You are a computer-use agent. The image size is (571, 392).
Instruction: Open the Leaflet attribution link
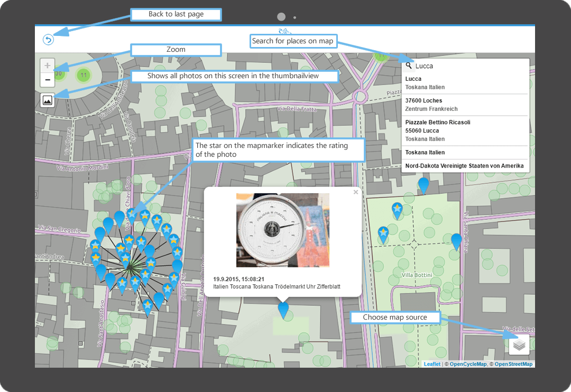432,364
